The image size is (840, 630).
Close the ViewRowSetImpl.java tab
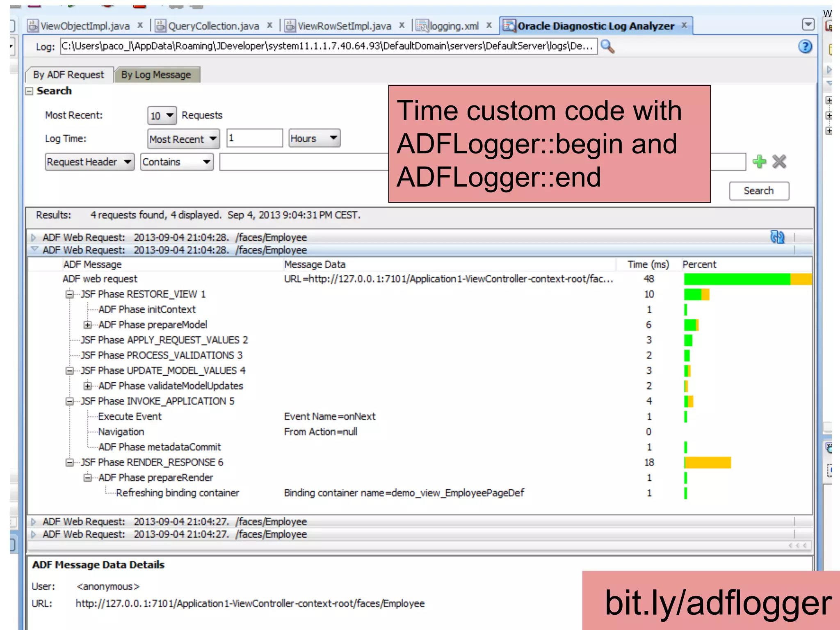click(x=402, y=25)
